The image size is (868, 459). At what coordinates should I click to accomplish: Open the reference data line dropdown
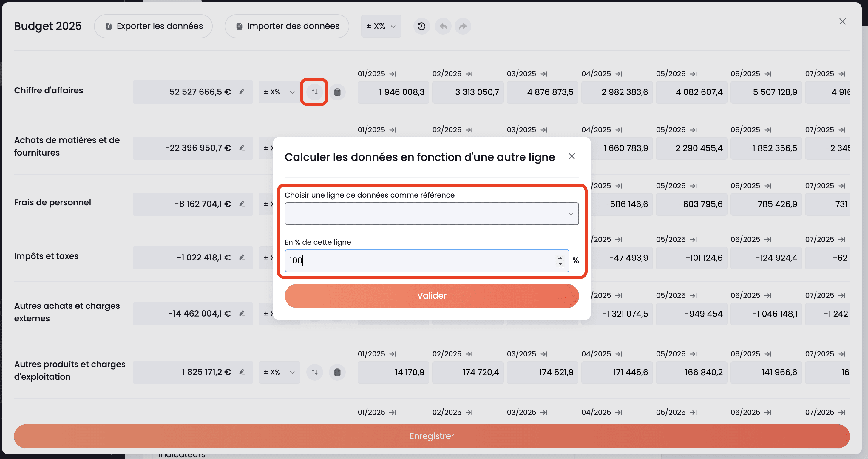[432, 213]
